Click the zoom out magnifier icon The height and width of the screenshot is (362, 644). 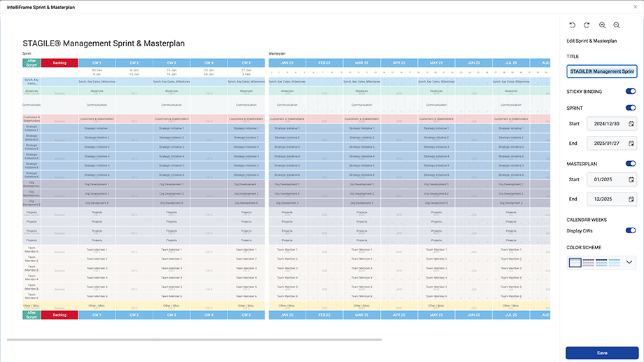pyautogui.click(x=617, y=25)
